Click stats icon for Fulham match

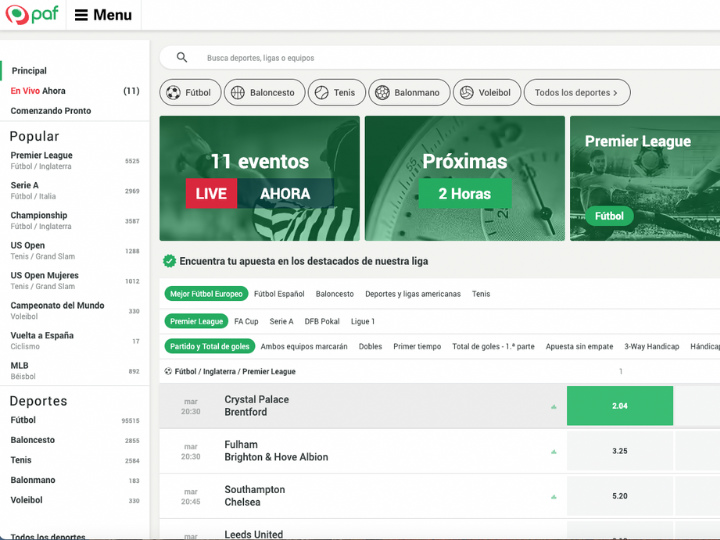(x=554, y=452)
